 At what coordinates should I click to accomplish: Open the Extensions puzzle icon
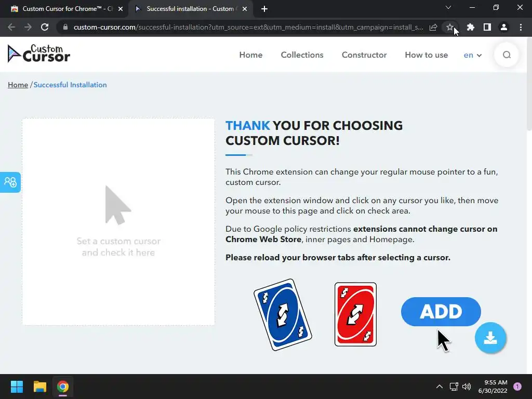click(x=470, y=27)
